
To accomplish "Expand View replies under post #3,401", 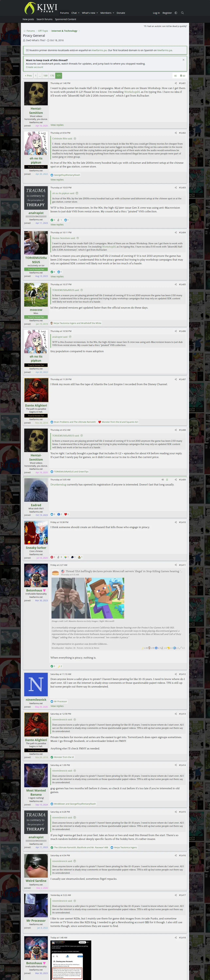I will click(57, 125).
